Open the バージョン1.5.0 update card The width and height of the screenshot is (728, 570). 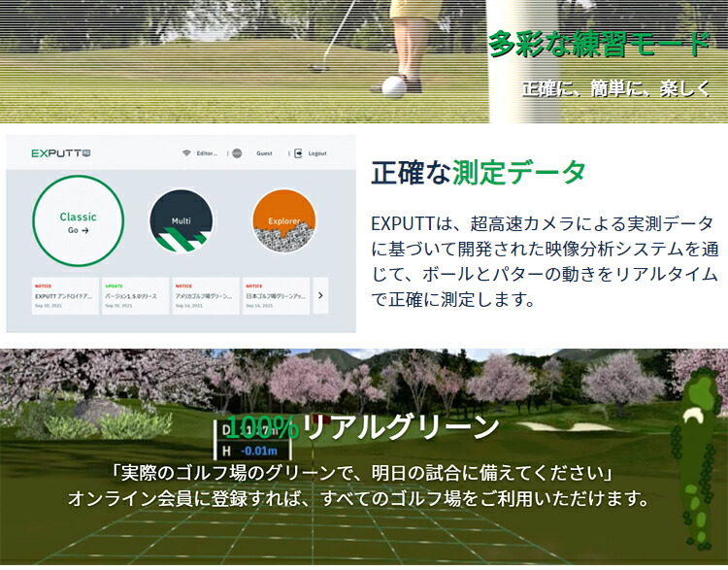tap(135, 295)
